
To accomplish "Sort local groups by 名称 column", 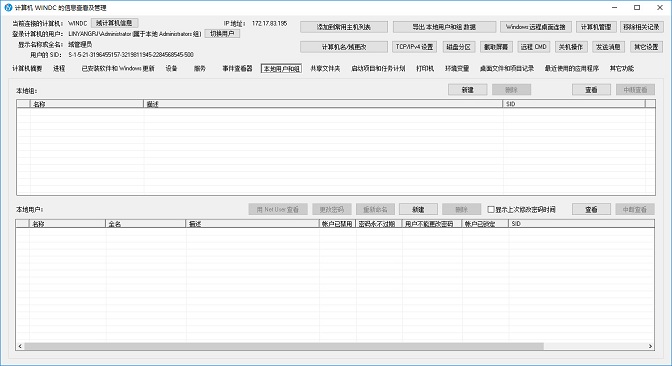I will click(x=87, y=104).
